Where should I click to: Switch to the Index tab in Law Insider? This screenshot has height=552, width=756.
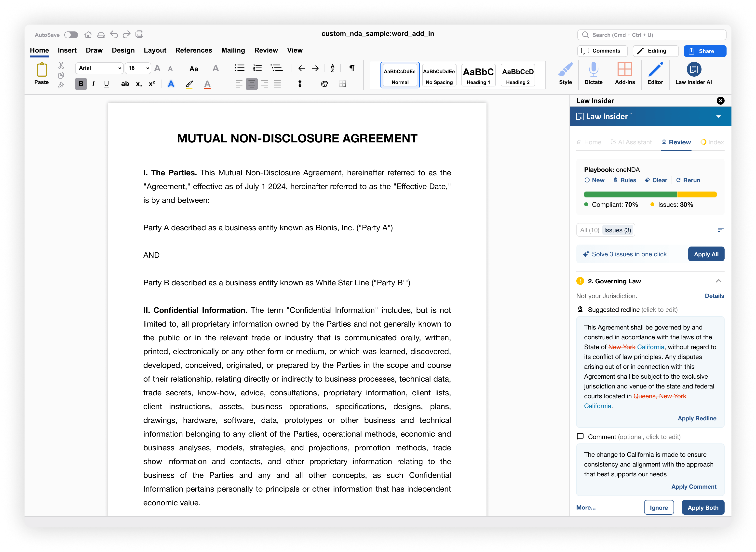712,142
